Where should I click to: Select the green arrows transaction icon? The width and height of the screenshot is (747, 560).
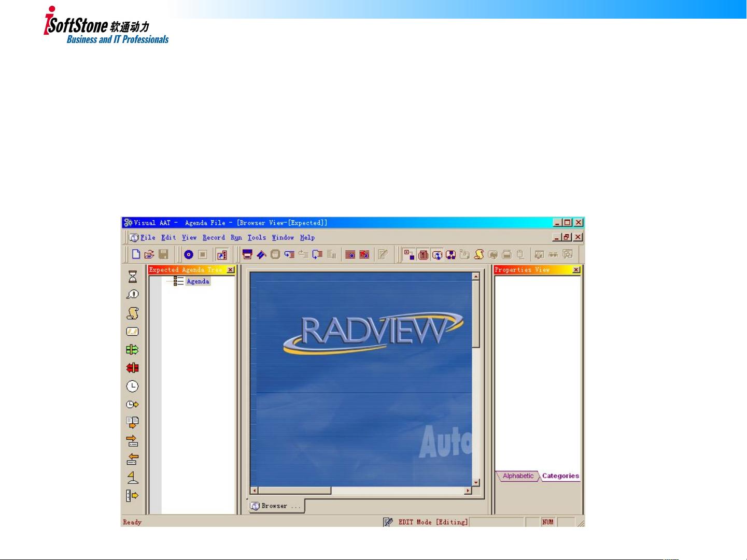132,350
